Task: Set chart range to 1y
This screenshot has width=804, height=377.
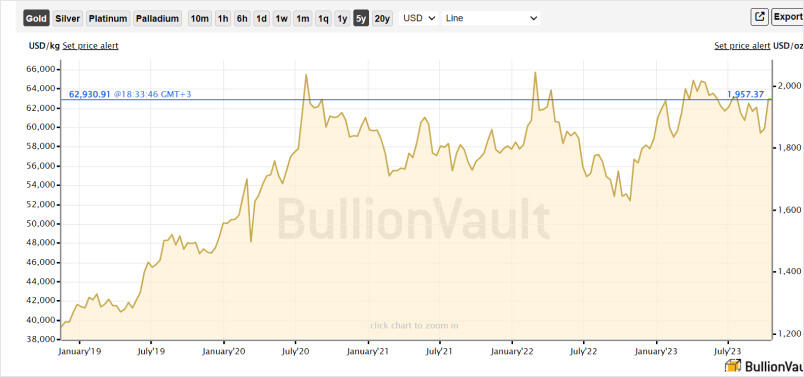Action: (342, 18)
